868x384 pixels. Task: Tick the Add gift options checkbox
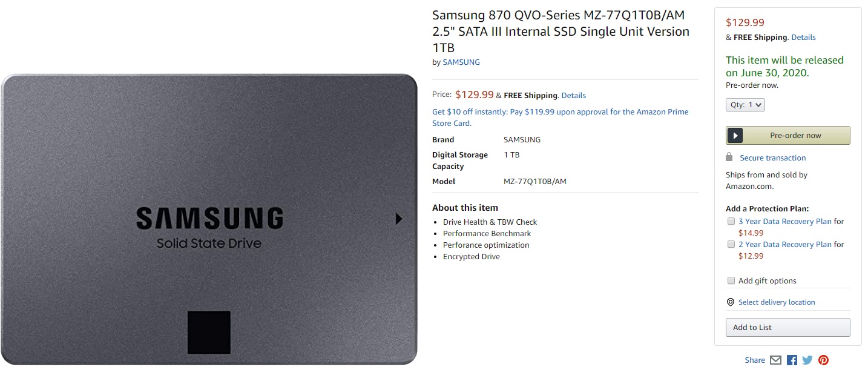click(x=731, y=280)
